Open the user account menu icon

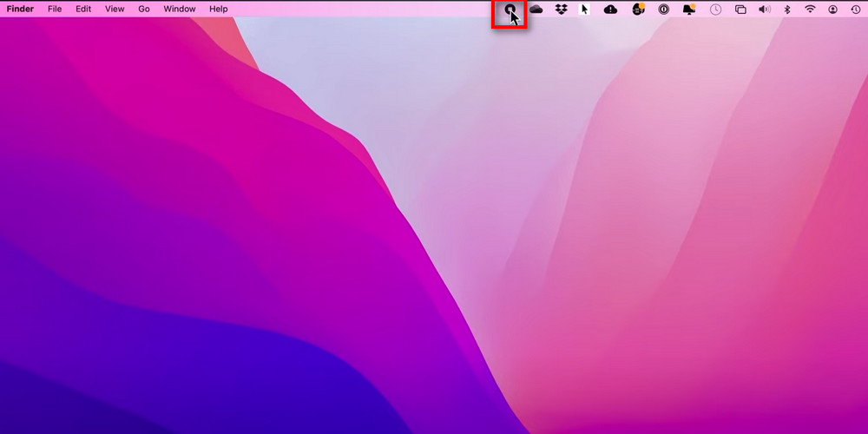pyautogui.click(x=833, y=10)
